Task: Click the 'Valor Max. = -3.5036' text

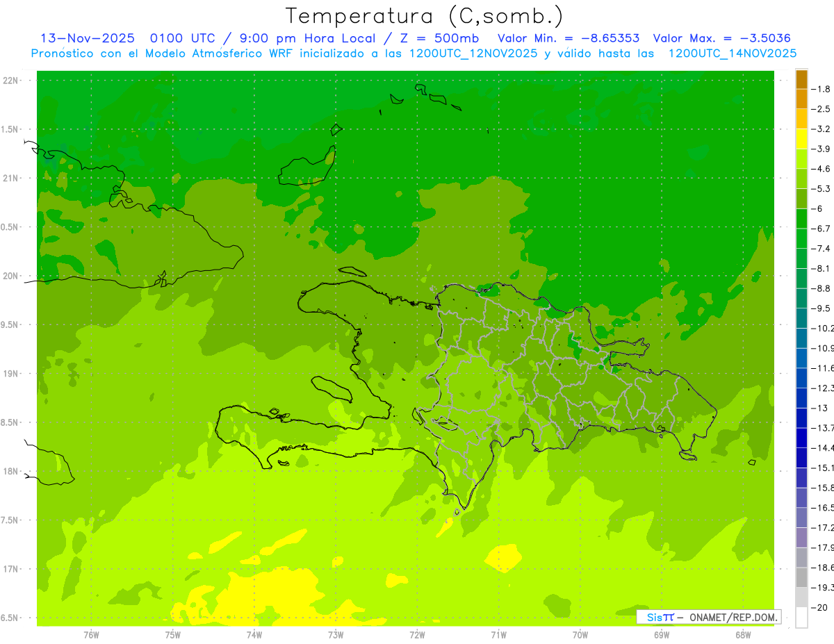Action: [722, 38]
